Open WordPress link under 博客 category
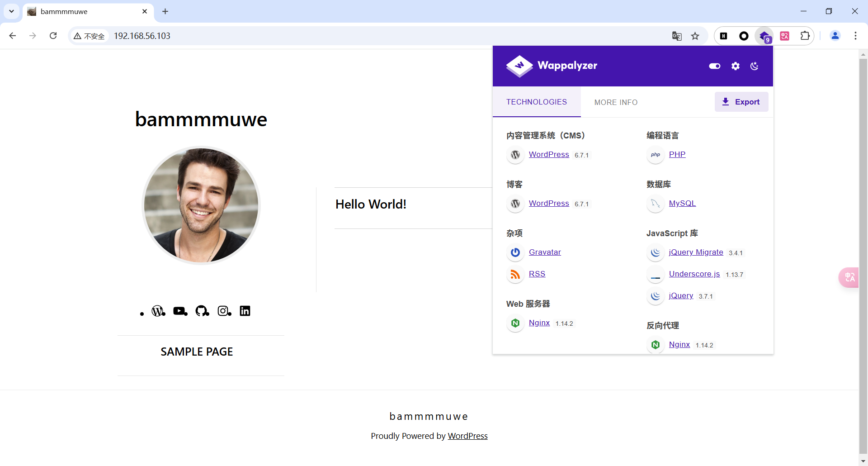The height and width of the screenshot is (466, 868). pyautogui.click(x=549, y=203)
